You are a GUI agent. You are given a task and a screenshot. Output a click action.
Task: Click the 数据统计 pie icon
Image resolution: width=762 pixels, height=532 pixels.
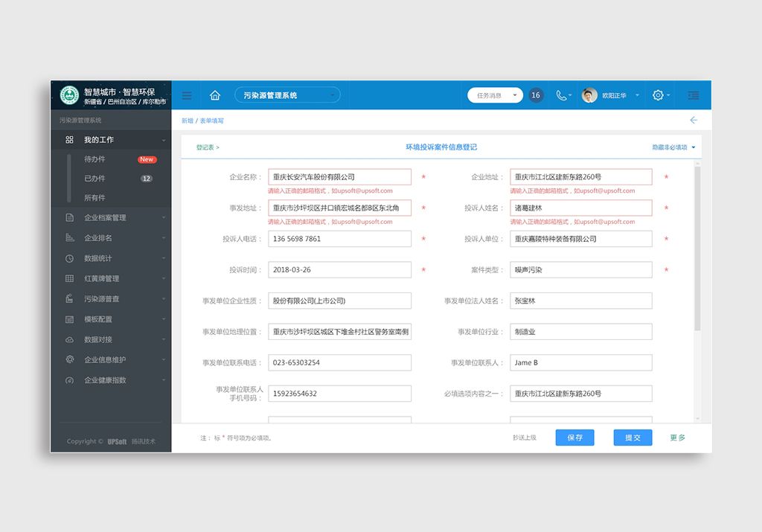[69, 258]
